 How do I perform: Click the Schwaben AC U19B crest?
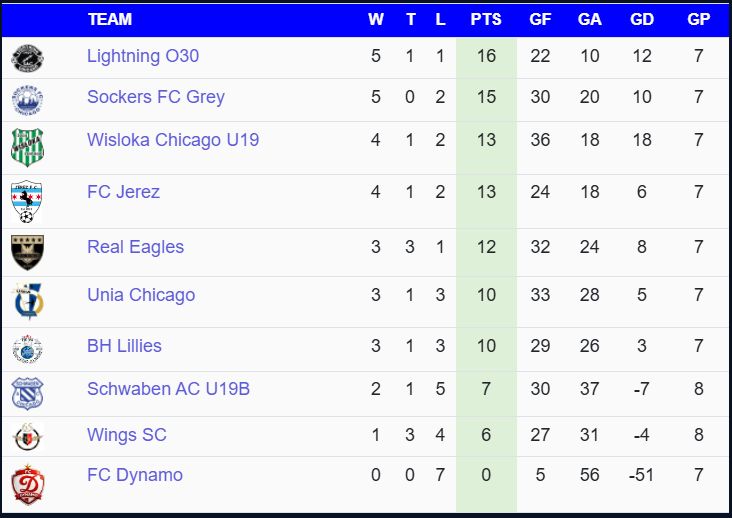[27, 393]
